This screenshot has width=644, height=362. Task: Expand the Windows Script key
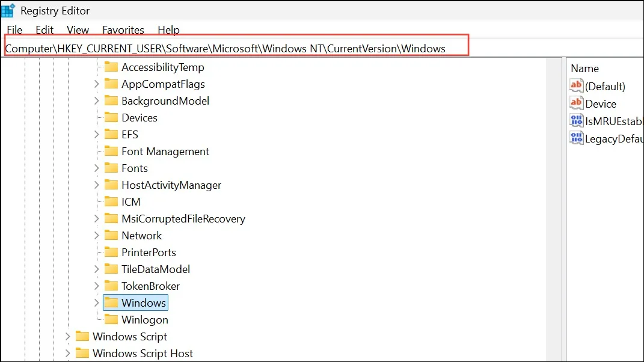68,337
